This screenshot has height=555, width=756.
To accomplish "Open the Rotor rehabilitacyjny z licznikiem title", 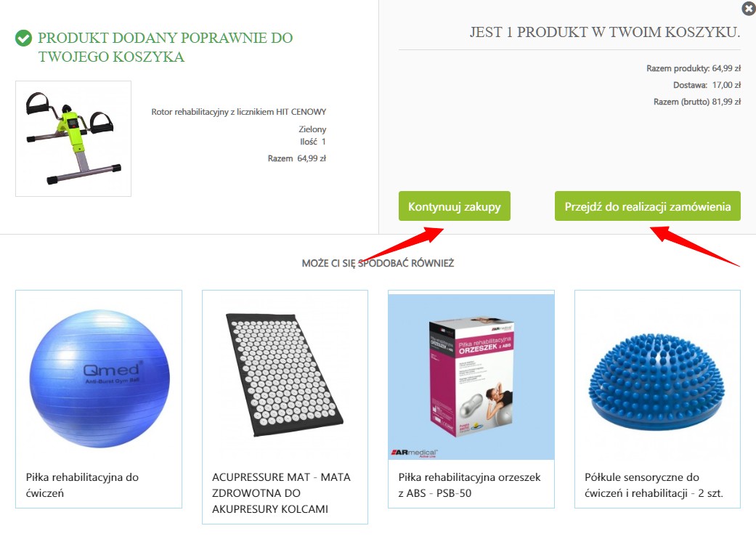I will tap(239, 112).
